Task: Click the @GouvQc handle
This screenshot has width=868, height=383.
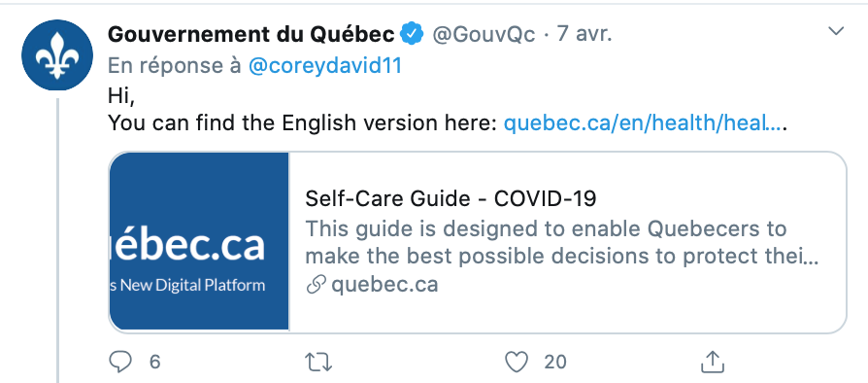Action: tap(484, 35)
